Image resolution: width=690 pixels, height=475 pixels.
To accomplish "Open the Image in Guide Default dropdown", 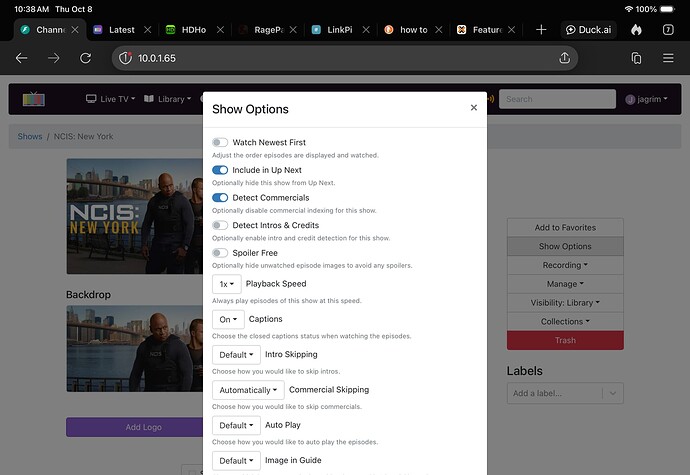I will point(236,460).
